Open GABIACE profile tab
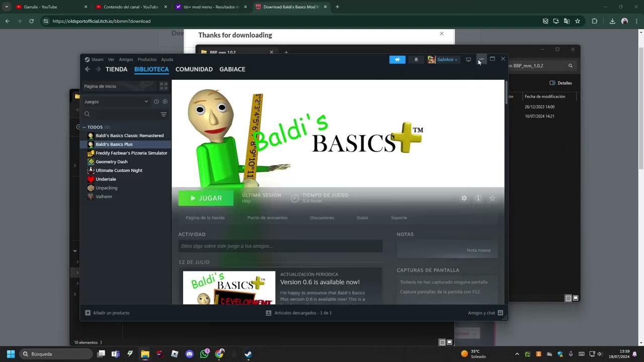Screen dimensions: 644x362 (232, 69)
